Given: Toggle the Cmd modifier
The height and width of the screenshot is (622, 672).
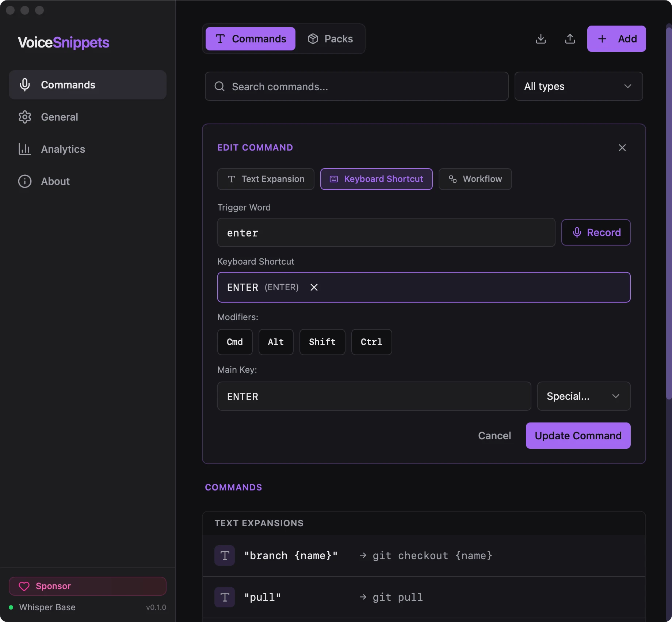Looking at the screenshot, I should click(235, 342).
